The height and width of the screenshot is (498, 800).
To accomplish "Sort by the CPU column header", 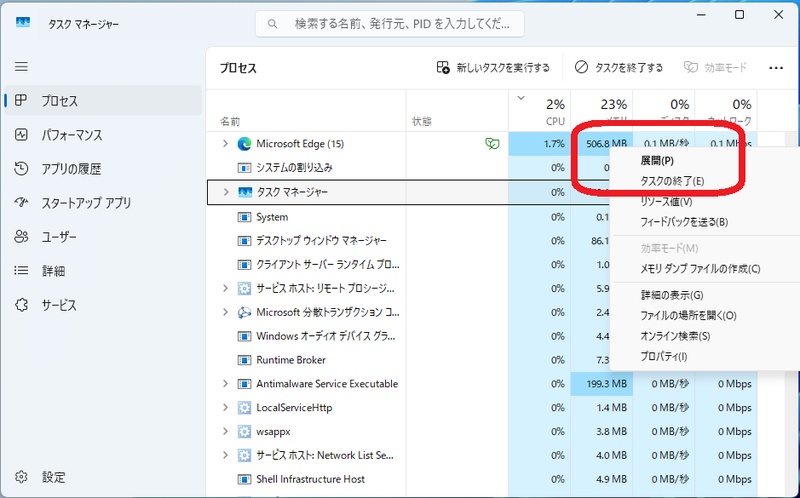I will (540, 111).
